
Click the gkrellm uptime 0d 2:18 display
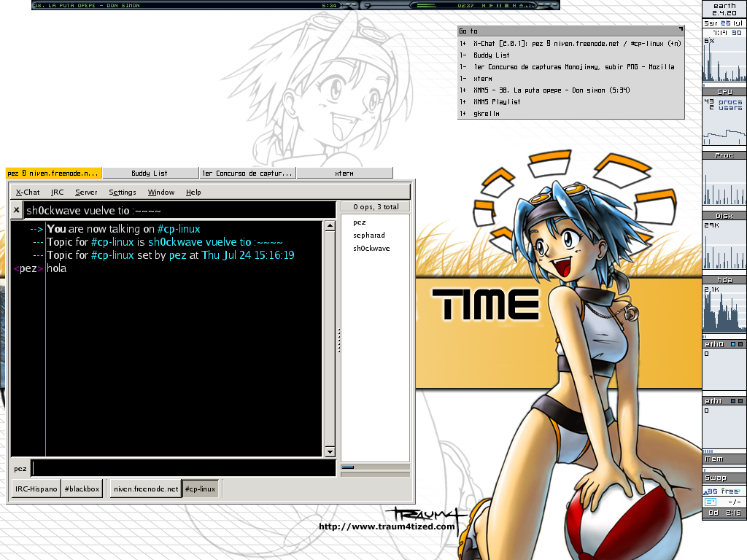pos(724,513)
